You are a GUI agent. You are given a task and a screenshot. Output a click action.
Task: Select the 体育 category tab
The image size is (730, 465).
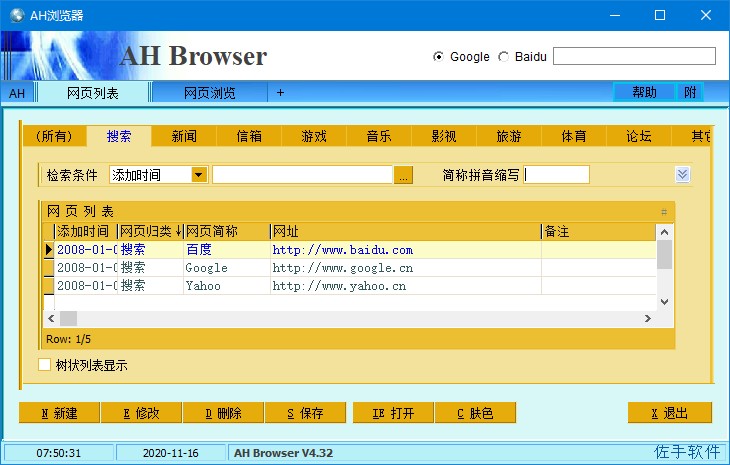pyautogui.click(x=574, y=136)
